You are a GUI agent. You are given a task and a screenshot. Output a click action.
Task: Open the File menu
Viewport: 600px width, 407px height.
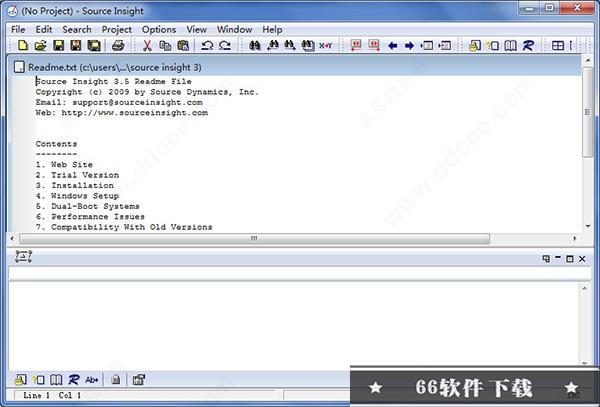(18, 29)
